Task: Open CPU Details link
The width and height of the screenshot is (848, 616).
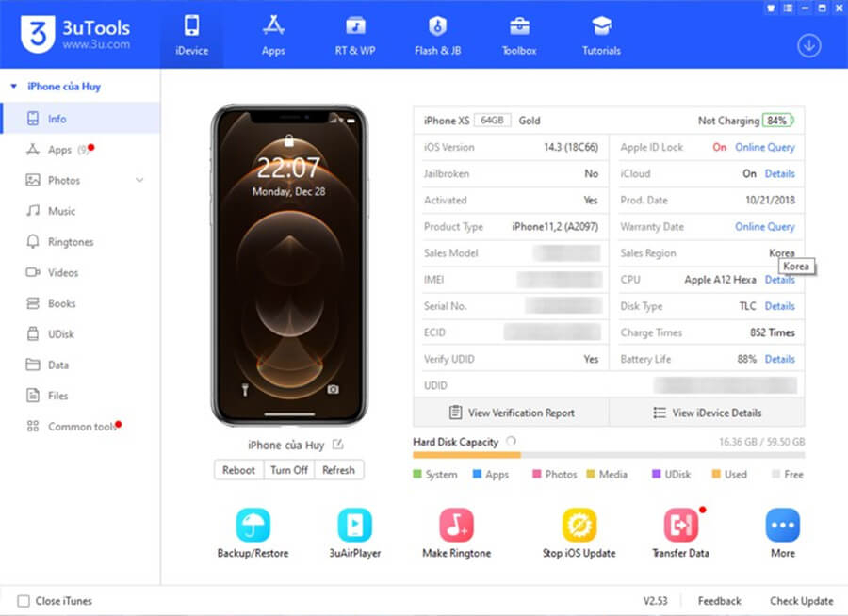Action: click(x=779, y=280)
